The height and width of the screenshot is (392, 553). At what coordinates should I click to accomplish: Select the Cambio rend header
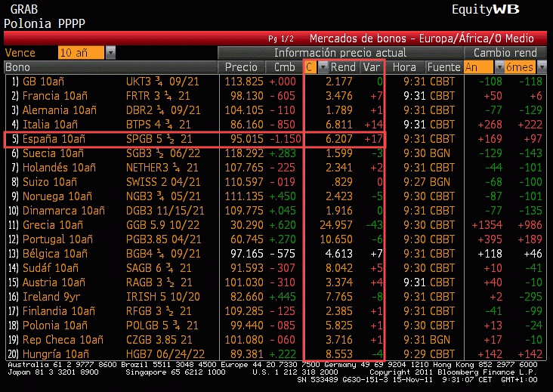pyautogui.click(x=505, y=53)
